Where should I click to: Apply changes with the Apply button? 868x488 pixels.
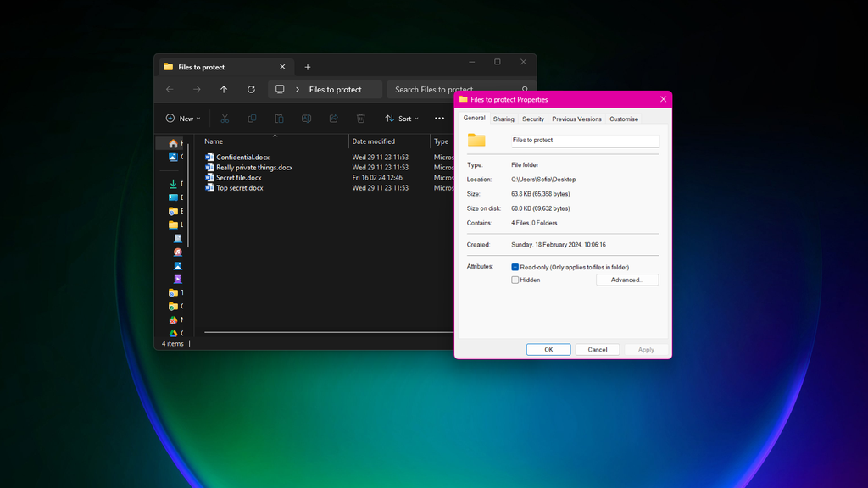(x=646, y=349)
